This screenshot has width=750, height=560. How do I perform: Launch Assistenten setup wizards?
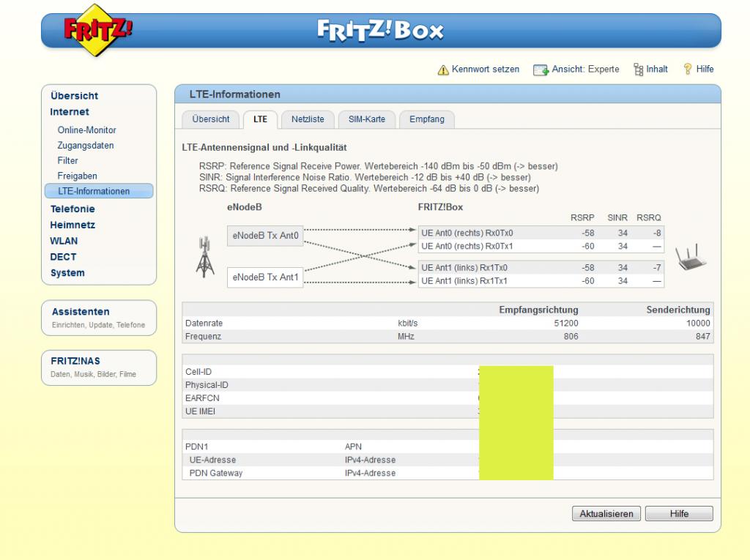click(x=80, y=312)
